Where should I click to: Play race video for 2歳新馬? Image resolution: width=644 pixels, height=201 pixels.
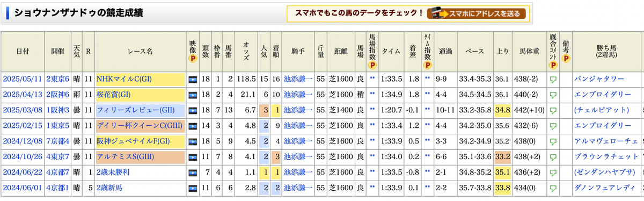point(193,188)
